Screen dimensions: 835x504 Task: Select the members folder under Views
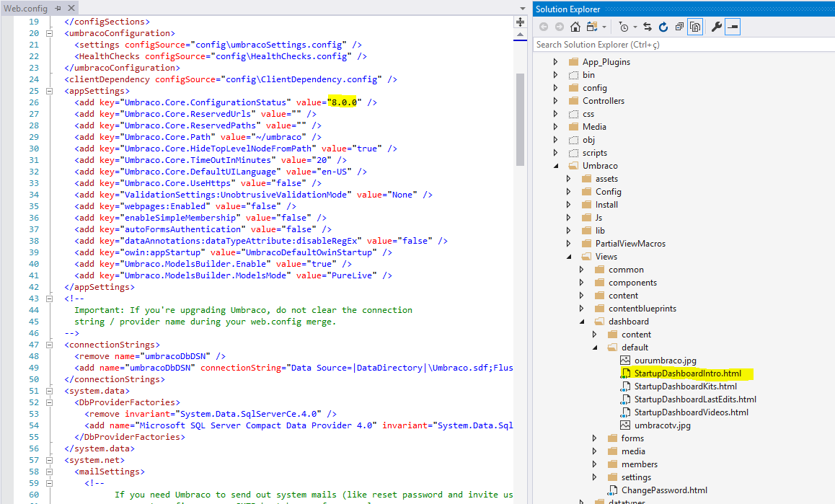pos(639,464)
